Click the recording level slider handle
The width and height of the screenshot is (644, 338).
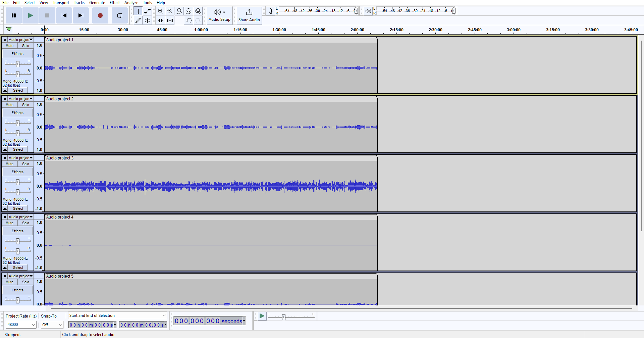pyautogui.click(x=356, y=11)
